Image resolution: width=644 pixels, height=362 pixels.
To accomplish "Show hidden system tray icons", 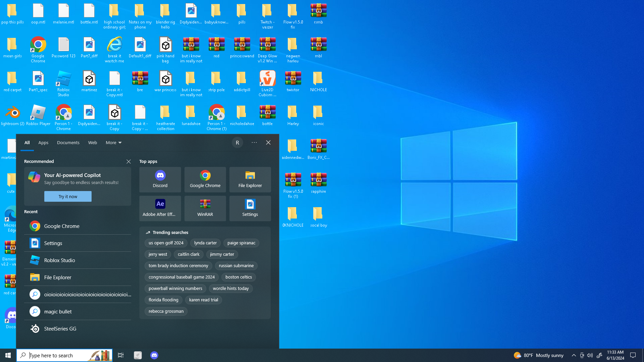I will 574,355.
